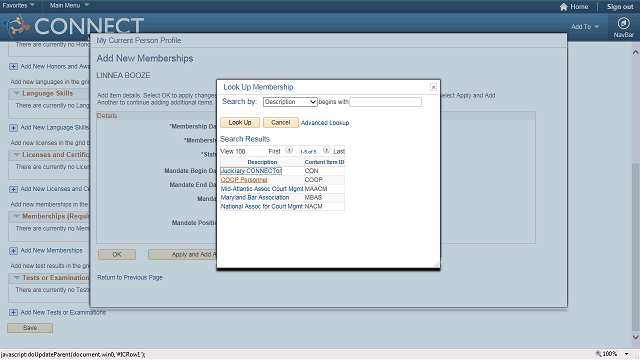Click Add New Tests or Examinations link

coord(63,313)
